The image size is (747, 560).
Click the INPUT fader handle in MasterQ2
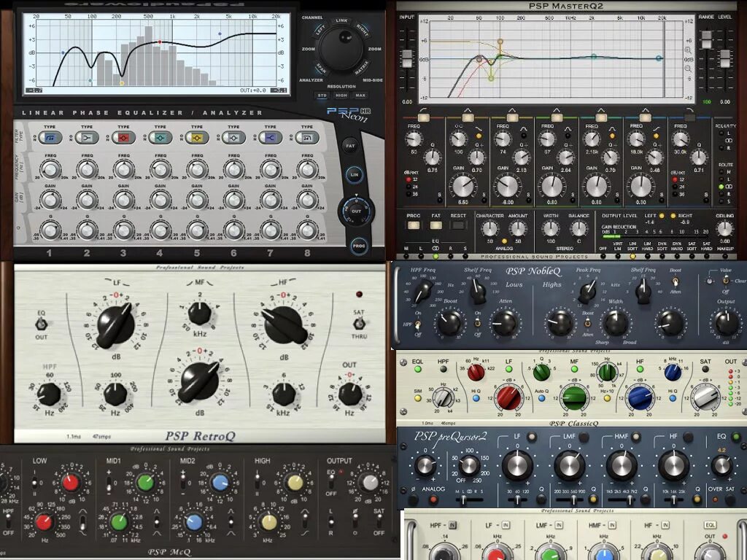click(407, 58)
